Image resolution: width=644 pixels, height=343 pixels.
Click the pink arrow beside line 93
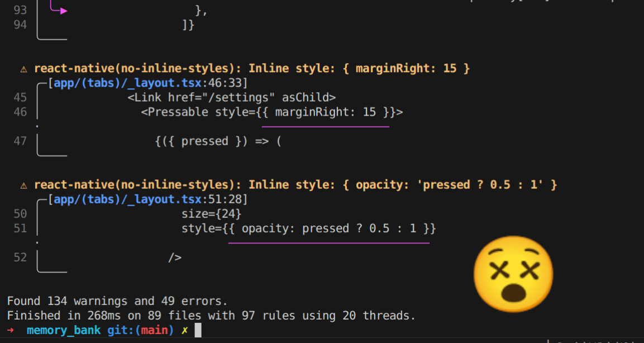(59, 10)
